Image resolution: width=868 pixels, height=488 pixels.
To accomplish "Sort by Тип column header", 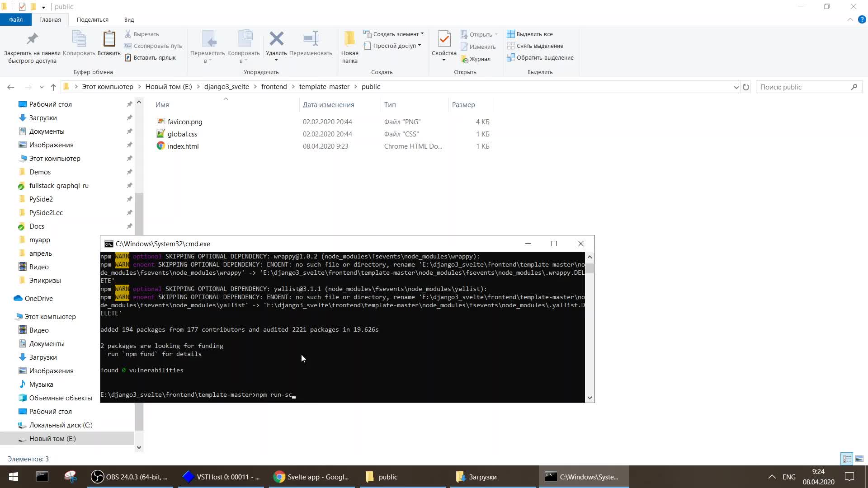I will (390, 105).
